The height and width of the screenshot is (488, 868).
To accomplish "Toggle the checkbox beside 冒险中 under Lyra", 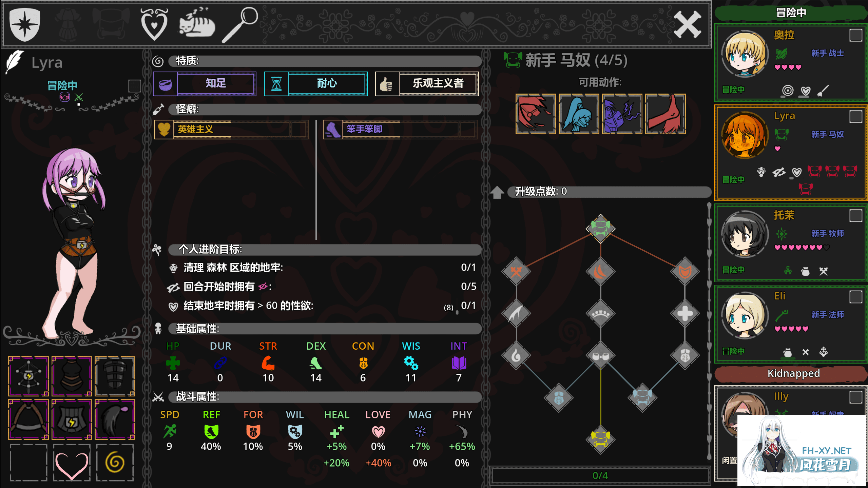I will tap(134, 86).
